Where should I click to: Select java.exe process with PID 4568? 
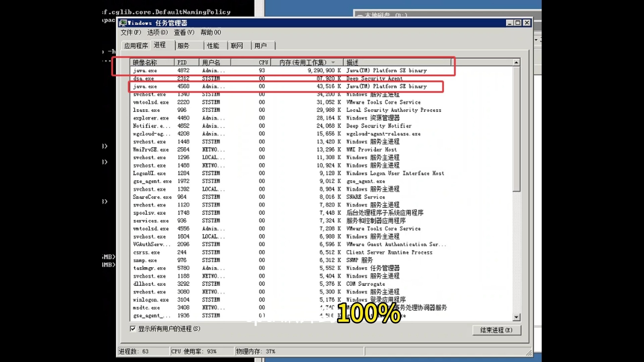291,86
